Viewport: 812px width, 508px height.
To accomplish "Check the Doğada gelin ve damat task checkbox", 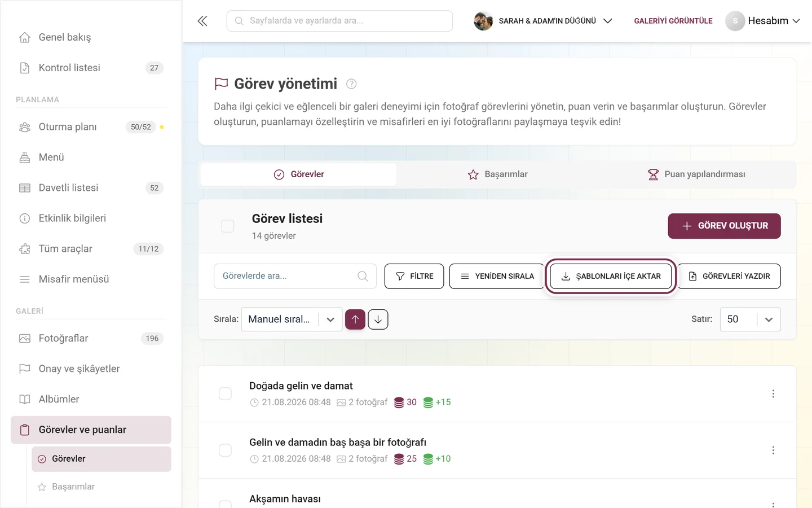I will [x=225, y=394].
